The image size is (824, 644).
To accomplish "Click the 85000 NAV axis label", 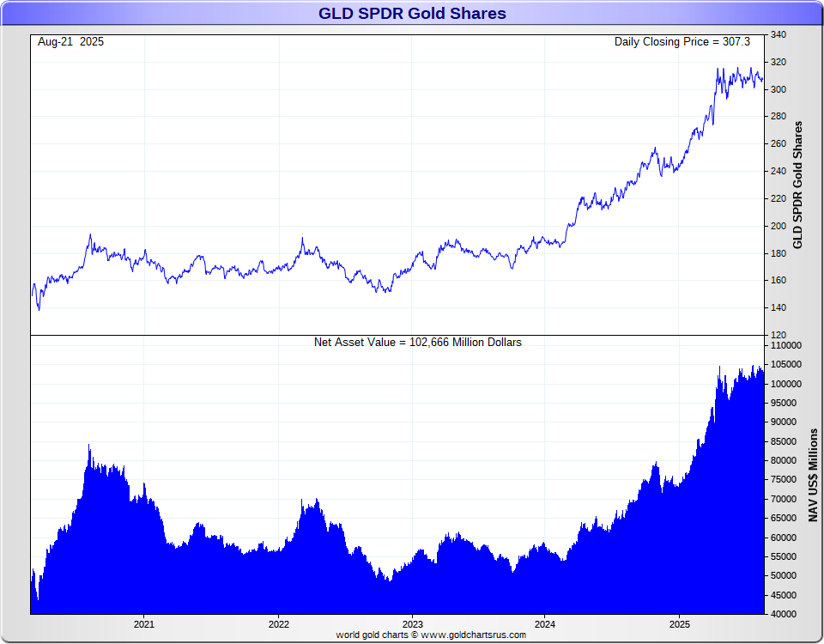I will [x=784, y=441].
